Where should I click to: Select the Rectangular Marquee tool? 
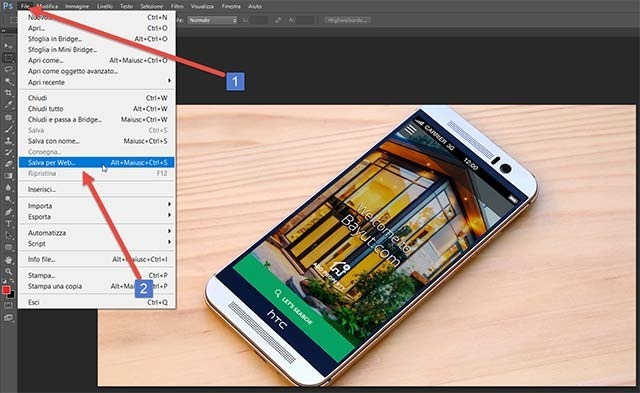(8, 58)
